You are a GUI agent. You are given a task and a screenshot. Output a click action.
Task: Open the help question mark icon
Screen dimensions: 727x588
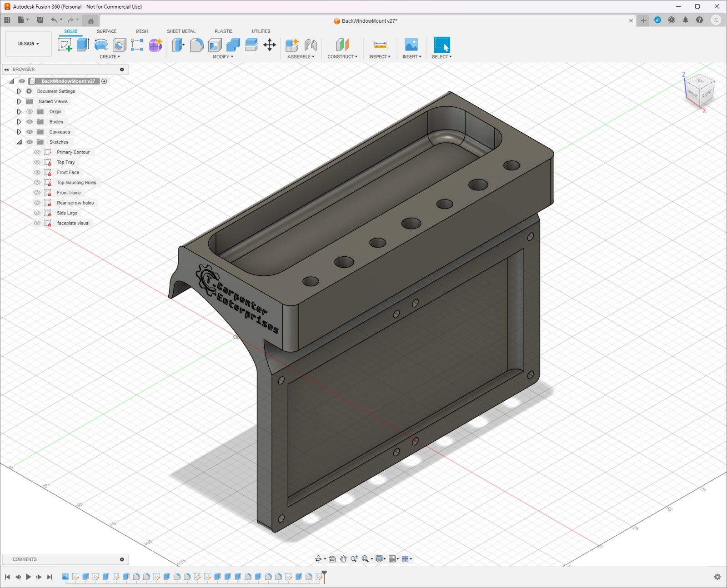[699, 20]
